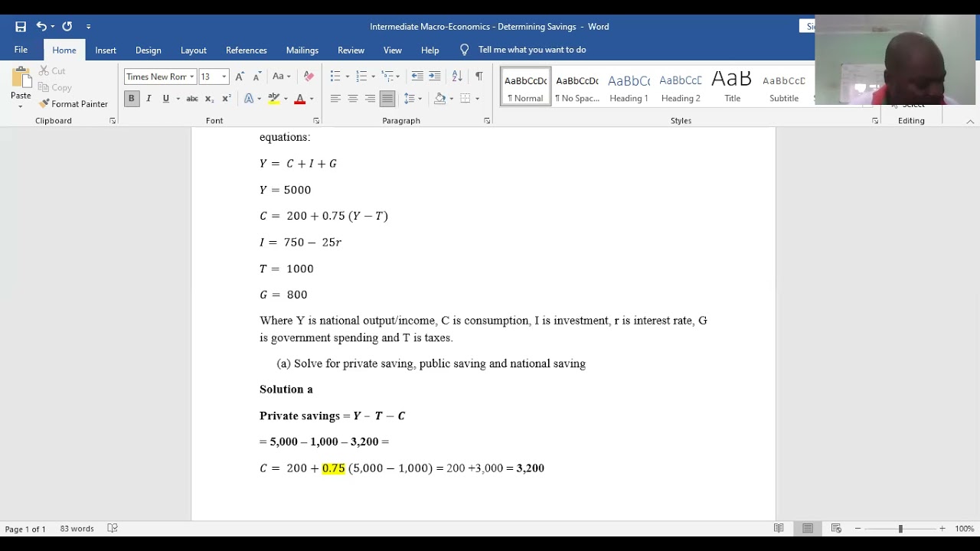Toggle Italic formatting
This screenshot has height=551, width=980.
tap(149, 99)
